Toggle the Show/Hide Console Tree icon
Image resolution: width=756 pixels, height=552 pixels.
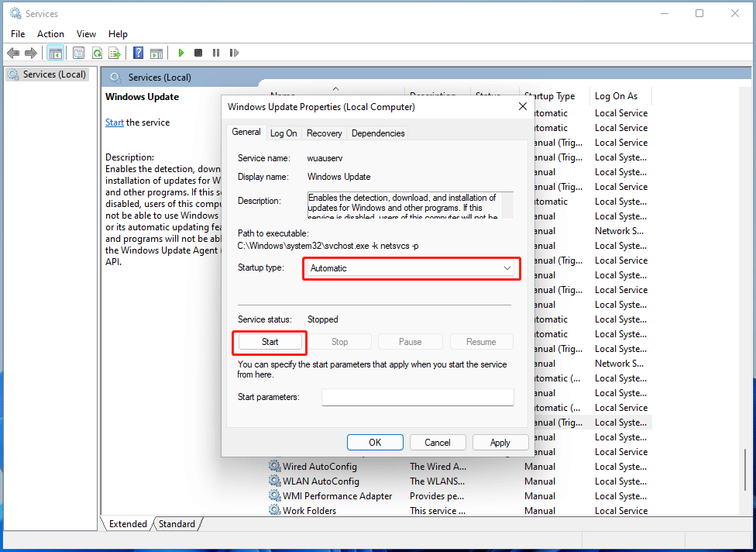(56, 53)
